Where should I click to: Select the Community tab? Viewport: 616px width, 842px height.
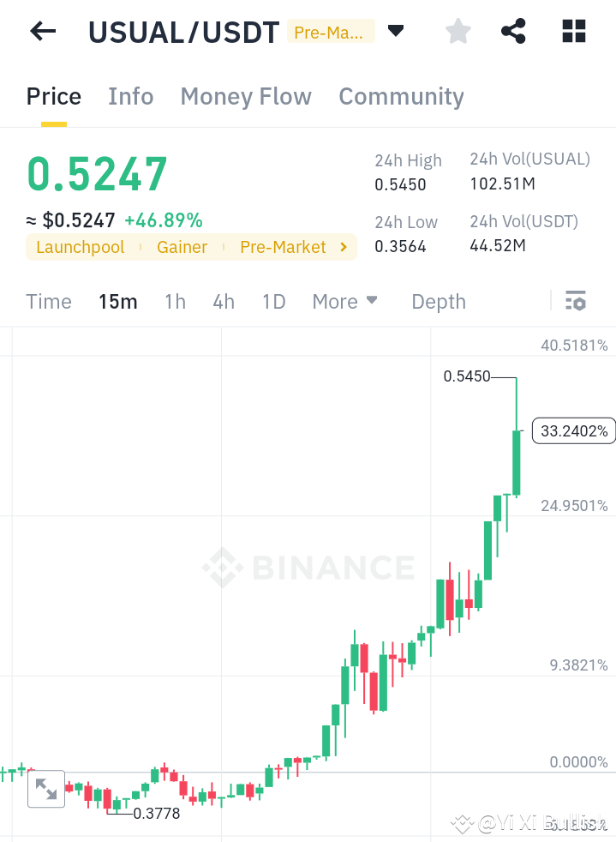(x=401, y=97)
